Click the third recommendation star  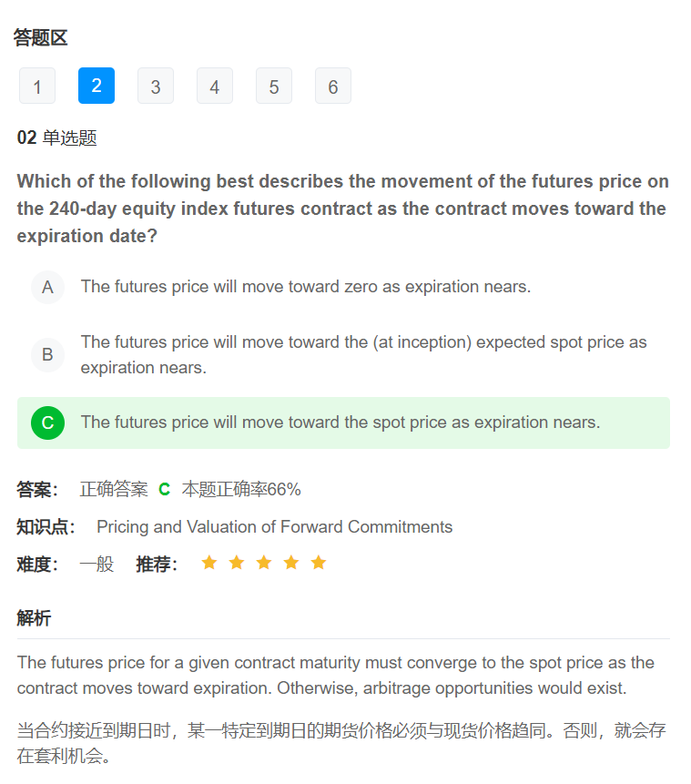tap(264, 563)
